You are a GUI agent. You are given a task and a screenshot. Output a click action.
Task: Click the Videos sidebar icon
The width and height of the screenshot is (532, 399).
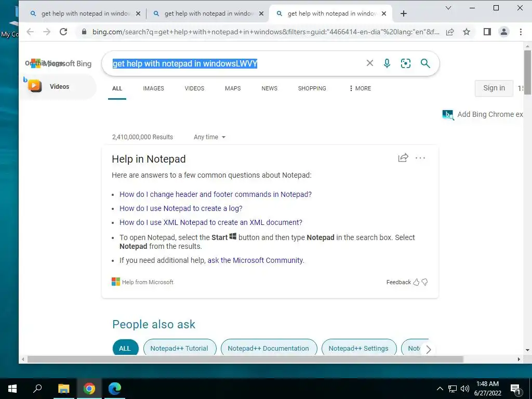[x=35, y=86]
